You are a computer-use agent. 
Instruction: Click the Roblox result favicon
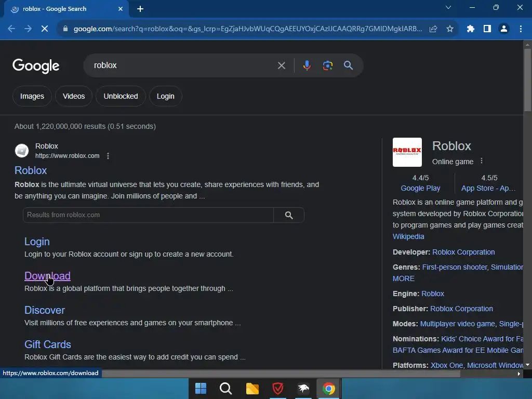tap(22, 151)
